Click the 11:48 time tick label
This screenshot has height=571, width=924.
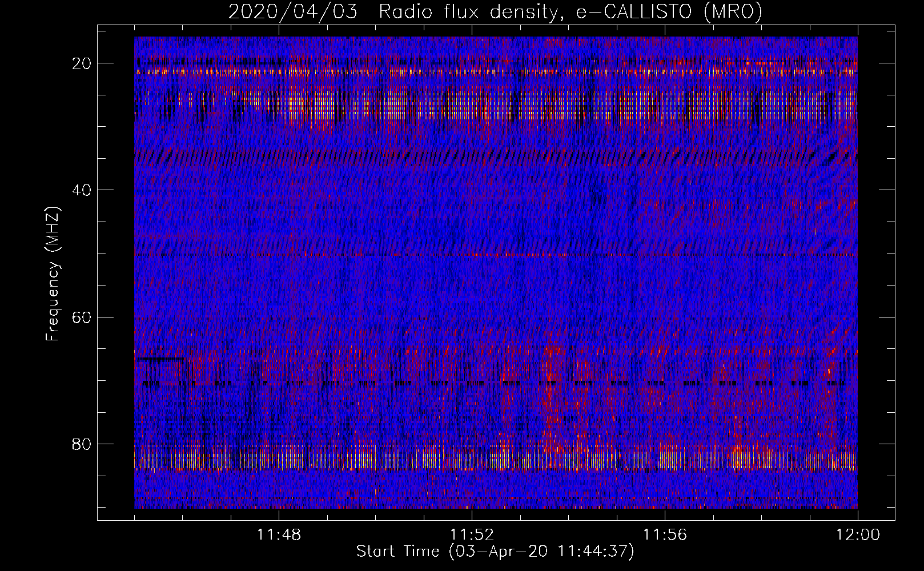point(279,535)
